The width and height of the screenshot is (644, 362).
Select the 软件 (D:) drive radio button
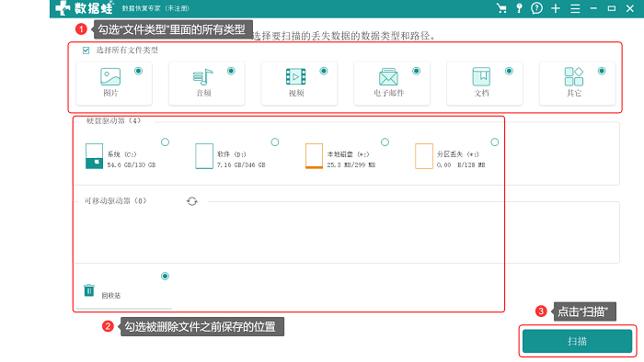(275, 142)
